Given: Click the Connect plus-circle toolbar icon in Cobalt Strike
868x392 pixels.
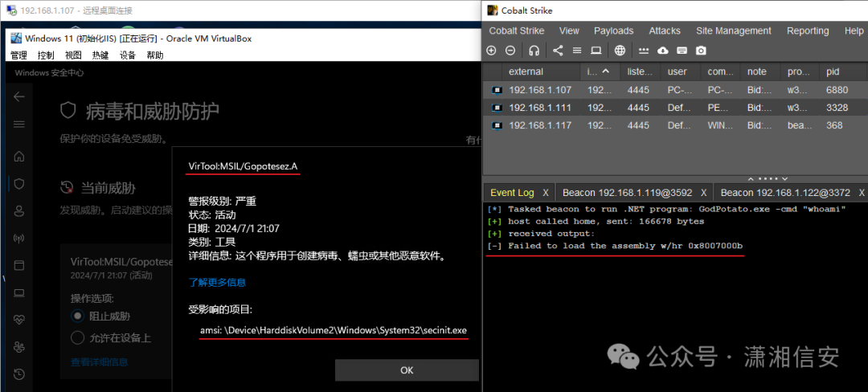Looking at the screenshot, I should [491, 51].
